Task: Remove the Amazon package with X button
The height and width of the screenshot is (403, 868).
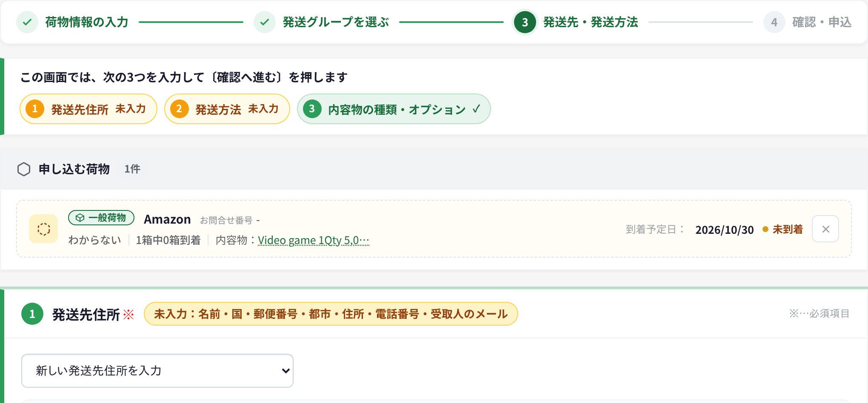Action: click(825, 229)
